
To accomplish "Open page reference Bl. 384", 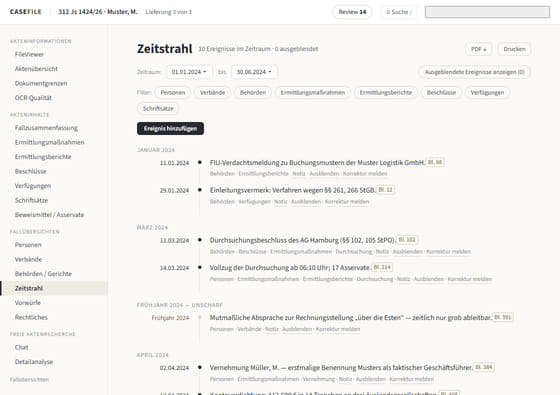I will pos(484,367).
